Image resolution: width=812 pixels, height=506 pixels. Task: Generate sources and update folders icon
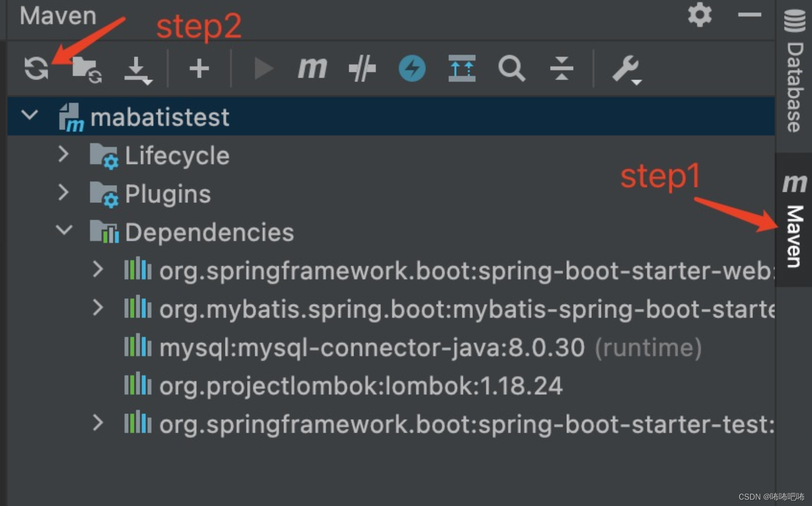click(x=87, y=70)
